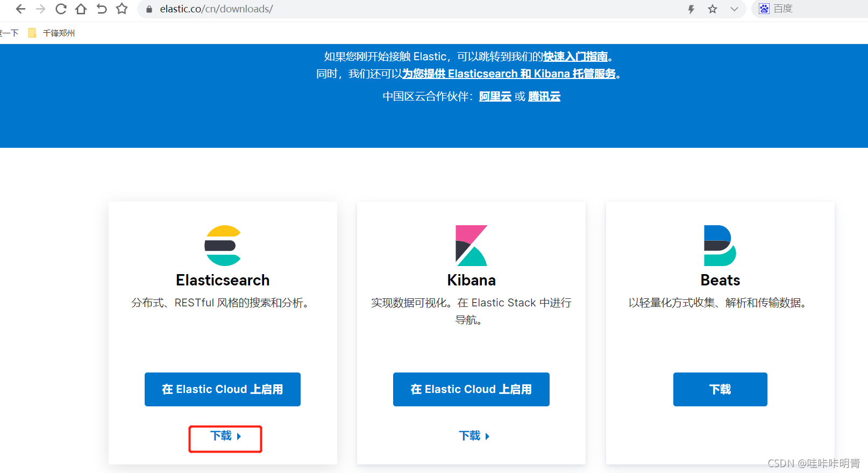Open the 快速入门指南 link
868x473 pixels.
575,56
